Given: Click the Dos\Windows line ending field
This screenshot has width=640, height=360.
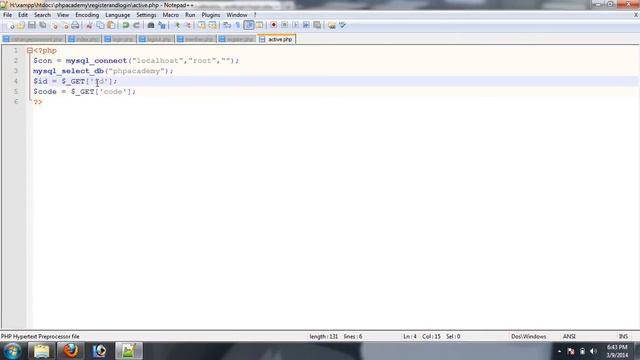Looking at the screenshot, I should click(x=529, y=337).
